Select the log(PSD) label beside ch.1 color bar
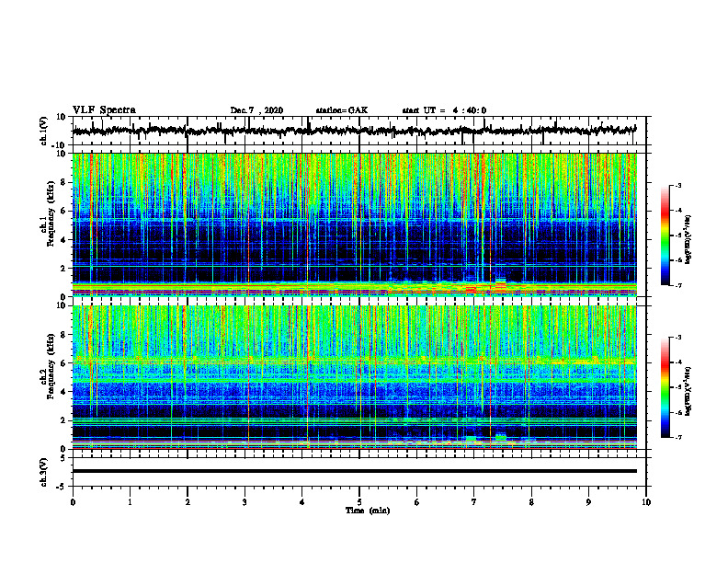728x563 pixels. click(688, 240)
